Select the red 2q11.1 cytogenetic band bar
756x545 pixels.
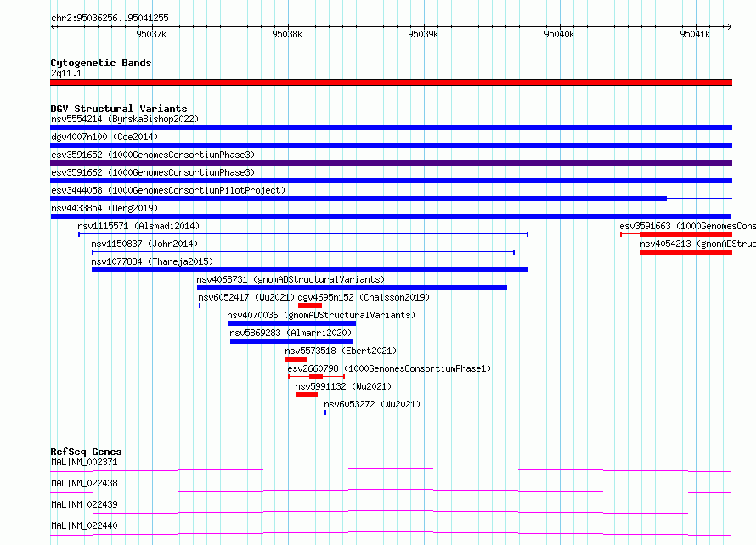(x=391, y=82)
